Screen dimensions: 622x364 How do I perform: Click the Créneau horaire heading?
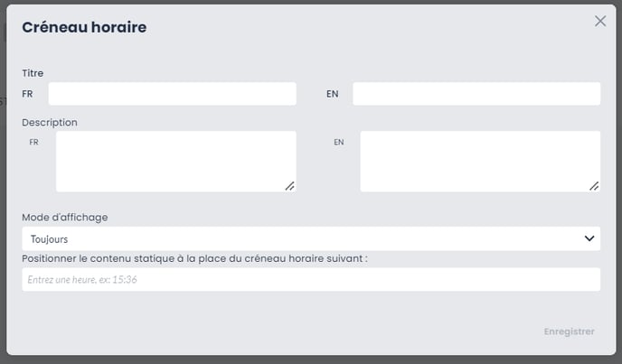[84, 27]
